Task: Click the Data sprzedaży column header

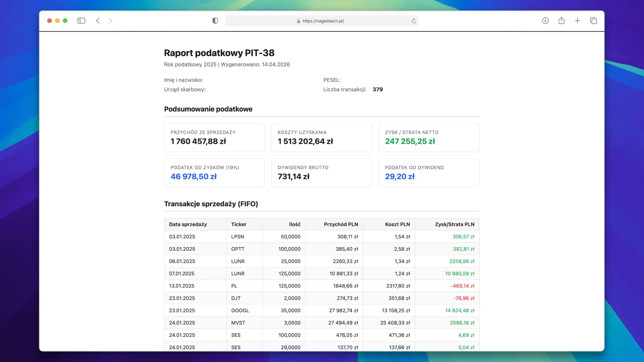Action: pyautogui.click(x=188, y=224)
